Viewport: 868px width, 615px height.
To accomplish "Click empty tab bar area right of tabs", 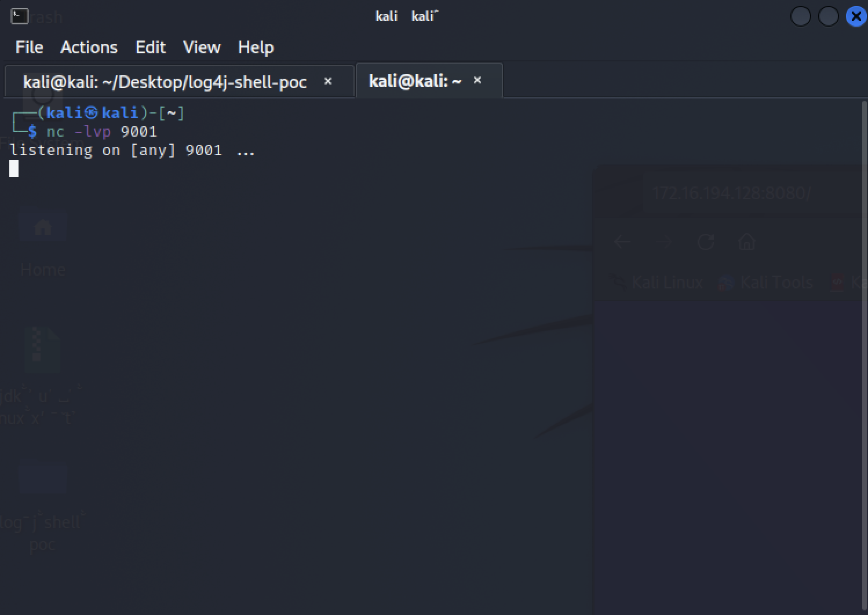I will (x=684, y=80).
